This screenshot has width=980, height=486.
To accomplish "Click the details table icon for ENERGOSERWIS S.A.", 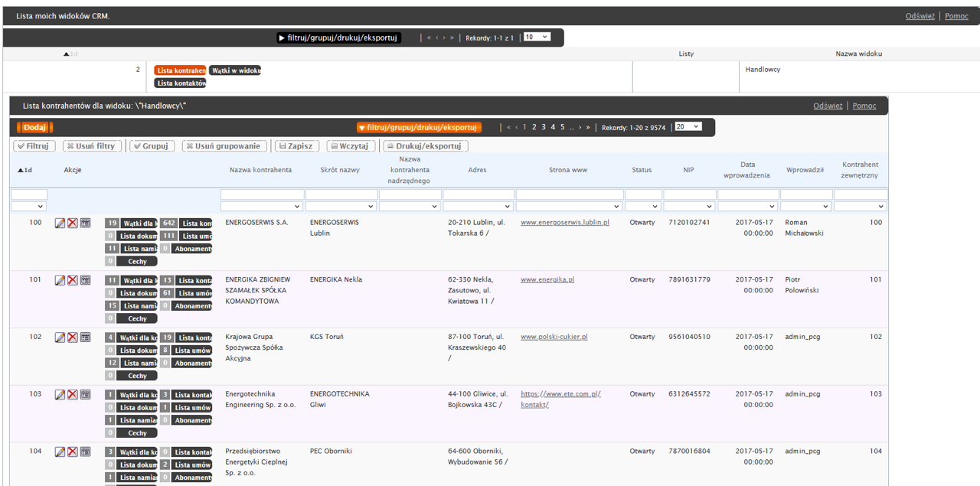I will tap(85, 223).
